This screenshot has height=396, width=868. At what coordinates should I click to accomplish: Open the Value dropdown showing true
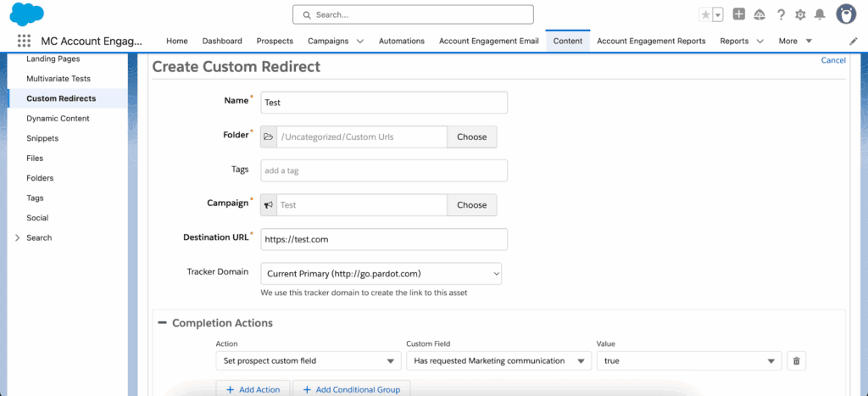(689, 360)
